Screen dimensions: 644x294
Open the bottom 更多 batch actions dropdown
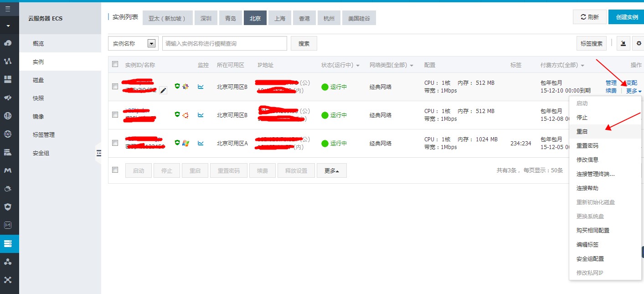tap(331, 171)
